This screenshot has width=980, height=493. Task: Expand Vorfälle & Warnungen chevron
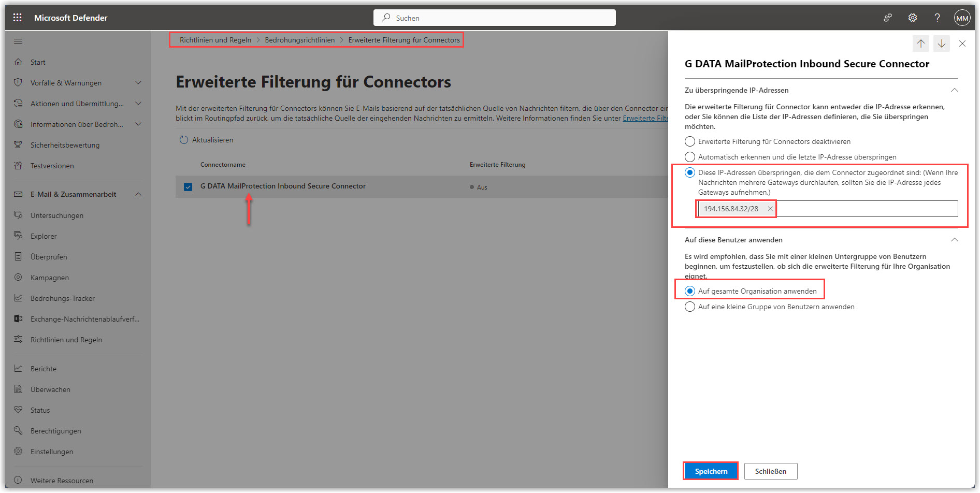138,83
